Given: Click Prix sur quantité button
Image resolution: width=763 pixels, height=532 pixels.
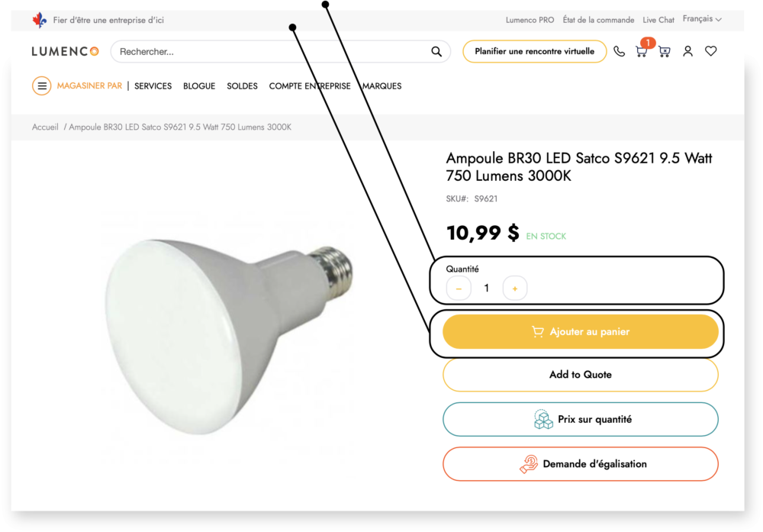Looking at the screenshot, I should click(581, 420).
